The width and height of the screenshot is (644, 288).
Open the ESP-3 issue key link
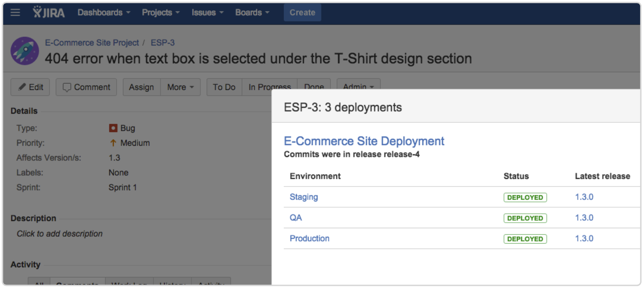[163, 43]
